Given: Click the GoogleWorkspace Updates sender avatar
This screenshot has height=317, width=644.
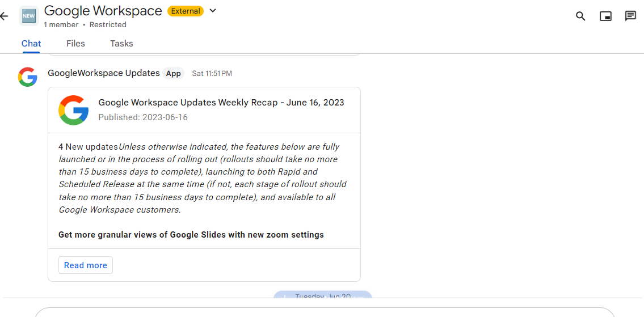Looking at the screenshot, I should click(x=27, y=77).
